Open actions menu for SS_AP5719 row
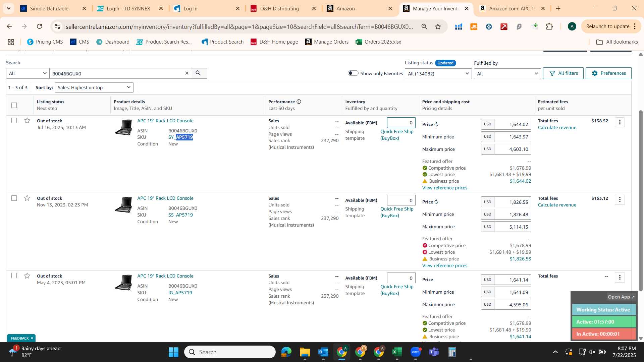Viewport: 644px width, 362px height. pyautogui.click(x=620, y=200)
